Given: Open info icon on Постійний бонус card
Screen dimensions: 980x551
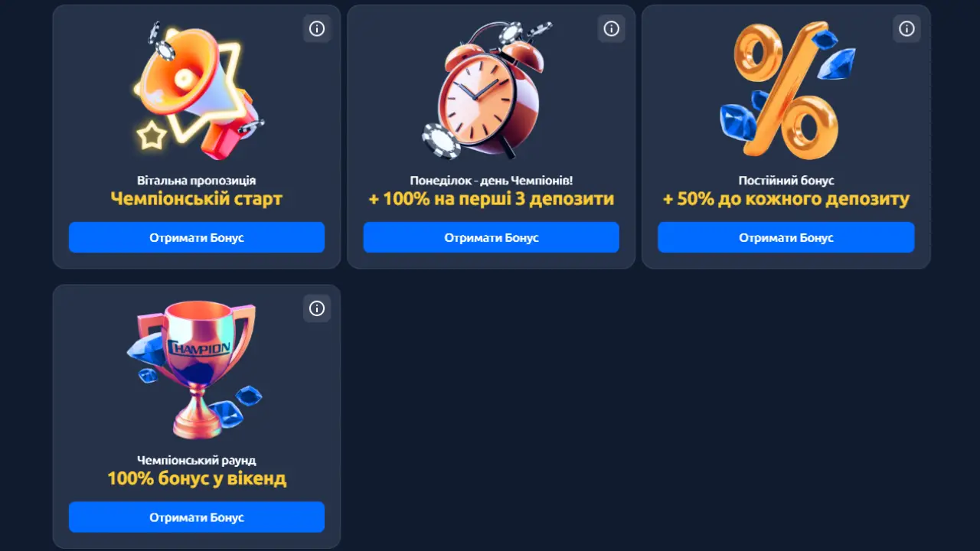Looking at the screenshot, I should [x=906, y=28].
